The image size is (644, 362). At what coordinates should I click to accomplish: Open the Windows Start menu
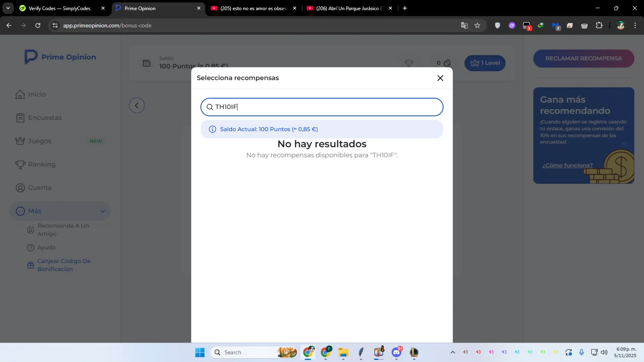(x=200, y=353)
